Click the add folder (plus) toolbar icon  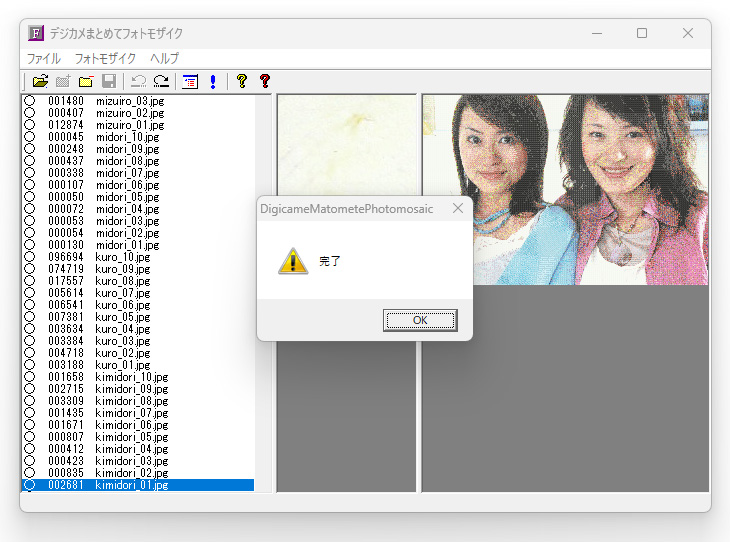click(63, 81)
